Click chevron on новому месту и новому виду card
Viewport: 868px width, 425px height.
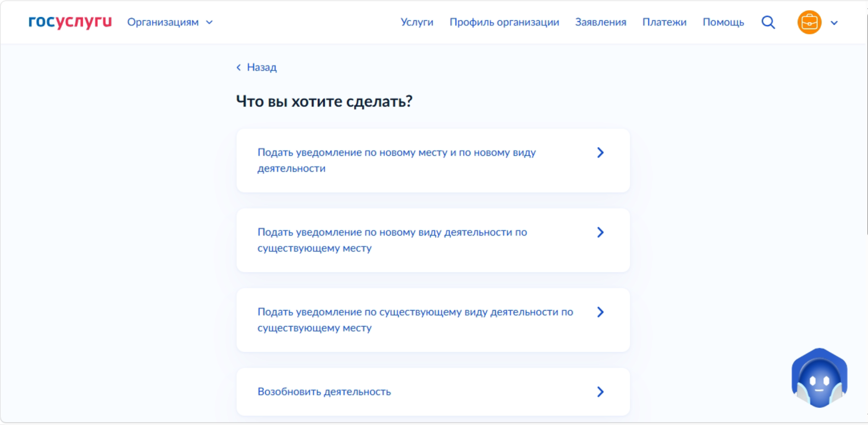[600, 152]
